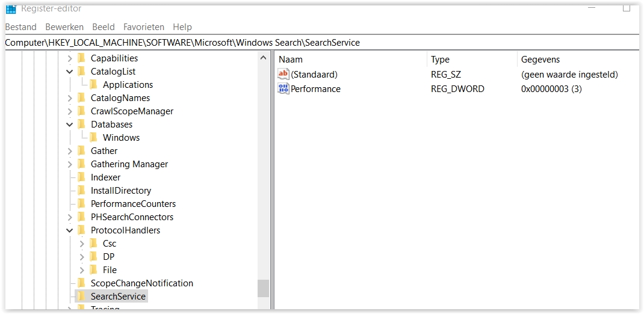The width and height of the screenshot is (644, 314).
Task: Open the Favorieten menu
Action: point(143,27)
